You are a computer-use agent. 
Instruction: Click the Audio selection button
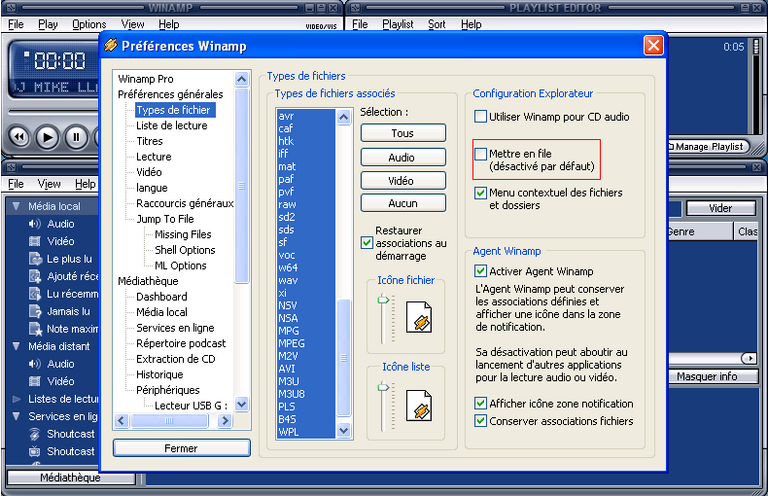click(403, 157)
